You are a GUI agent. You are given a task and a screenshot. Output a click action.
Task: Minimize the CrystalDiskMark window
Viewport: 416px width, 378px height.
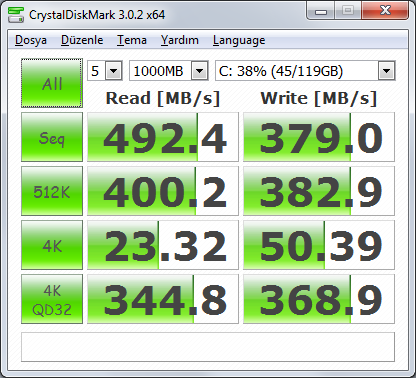[321, 11]
